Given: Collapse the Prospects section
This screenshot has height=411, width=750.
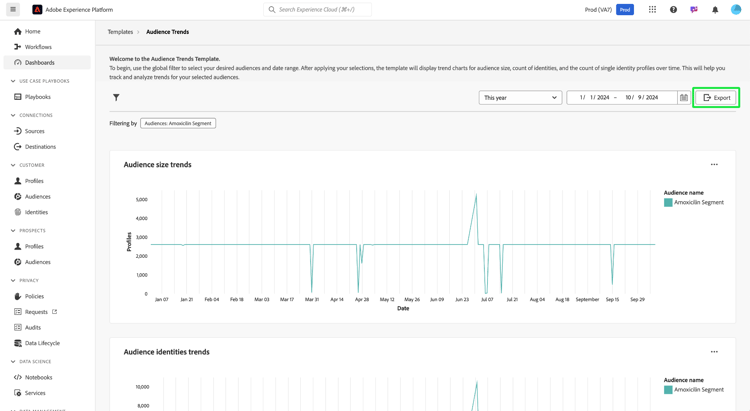Looking at the screenshot, I should click(13, 231).
